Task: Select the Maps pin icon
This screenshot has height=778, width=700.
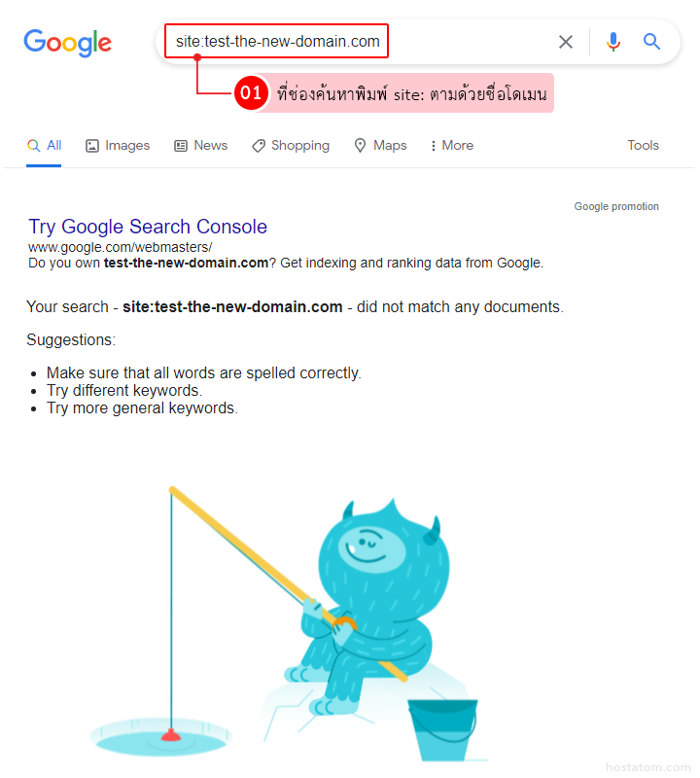Action: 360,145
